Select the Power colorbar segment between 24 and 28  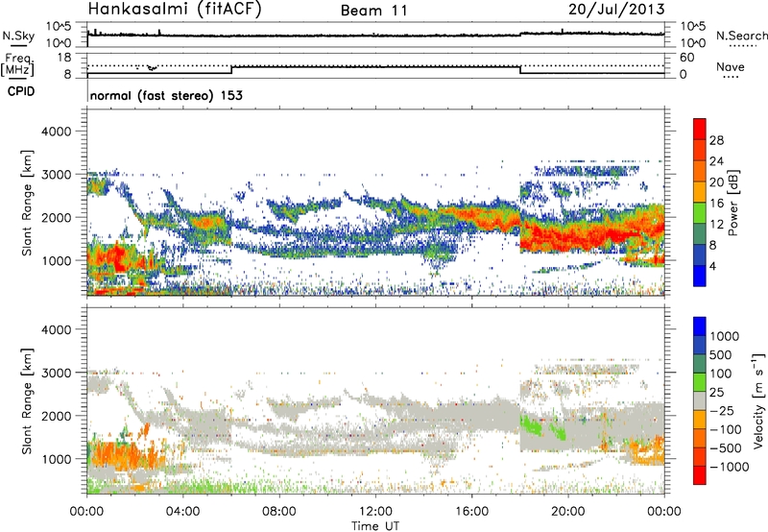click(700, 150)
